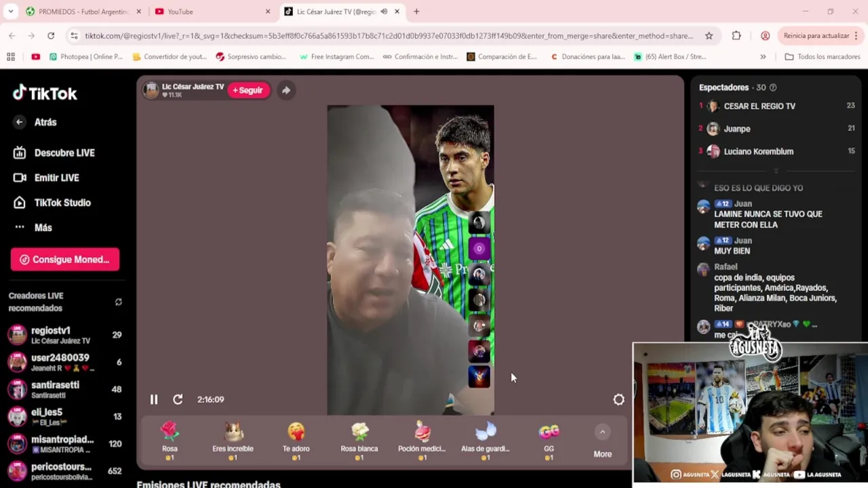Open viewer Luciano Koremblum in ranking
868x488 pixels.
[776, 152]
